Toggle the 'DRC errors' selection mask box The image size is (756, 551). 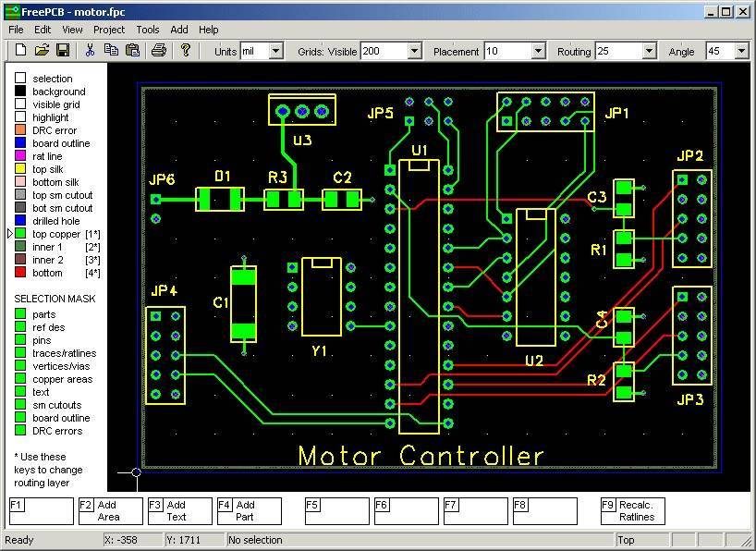pyautogui.click(x=20, y=431)
